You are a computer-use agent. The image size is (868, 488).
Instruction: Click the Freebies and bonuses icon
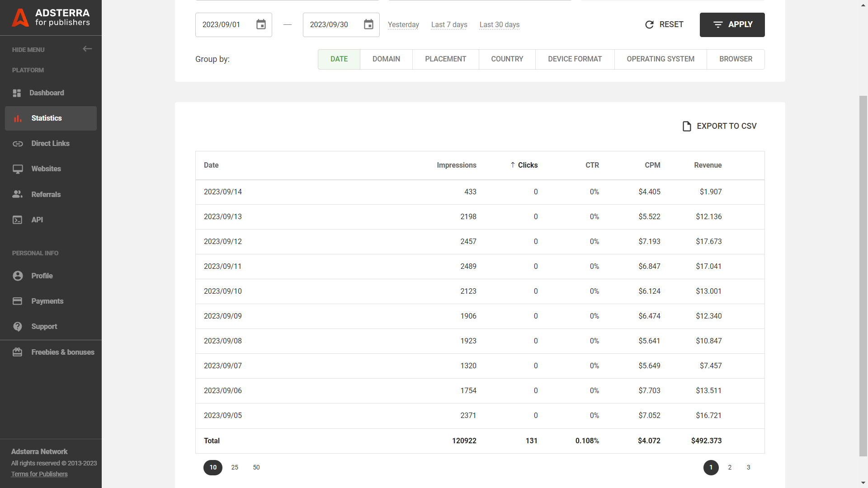[x=17, y=351]
